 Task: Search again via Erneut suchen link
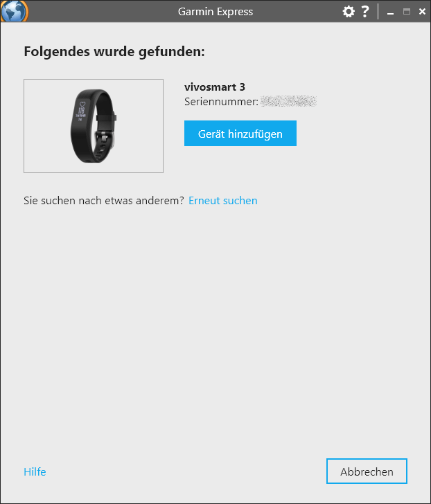point(223,201)
